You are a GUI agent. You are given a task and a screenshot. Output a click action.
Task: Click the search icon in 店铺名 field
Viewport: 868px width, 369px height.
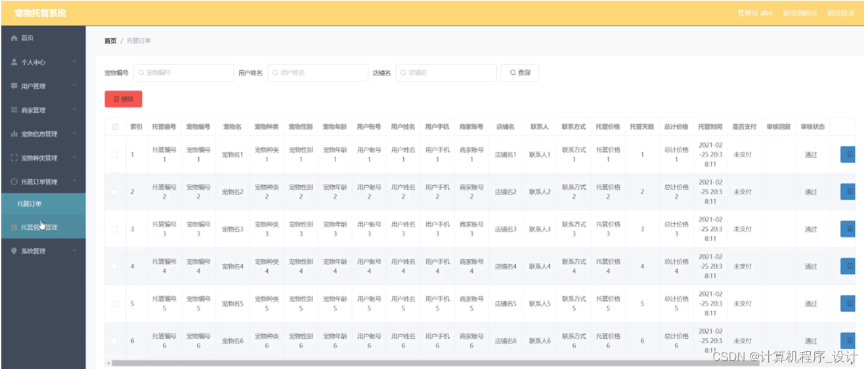tap(403, 73)
